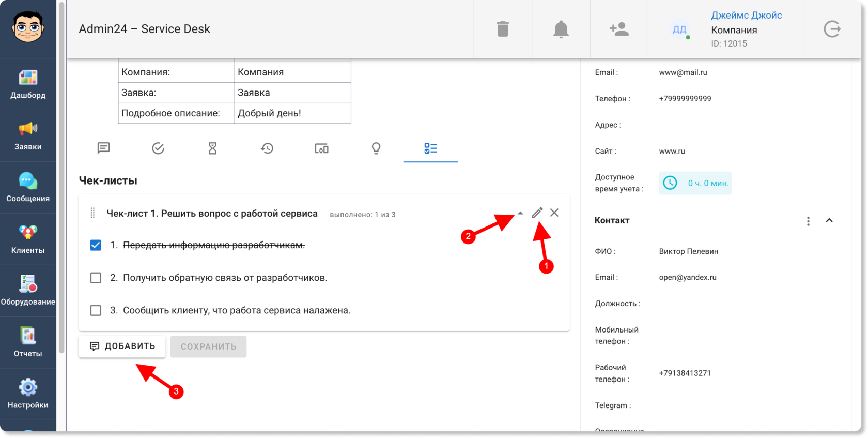Click the add user icon in header
The image size is (868, 438).
pyautogui.click(x=619, y=29)
